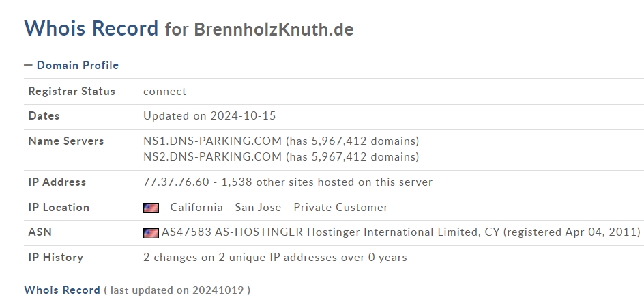644x302 pixels.
Task: Click the IP History row label
Action: click(x=56, y=258)
